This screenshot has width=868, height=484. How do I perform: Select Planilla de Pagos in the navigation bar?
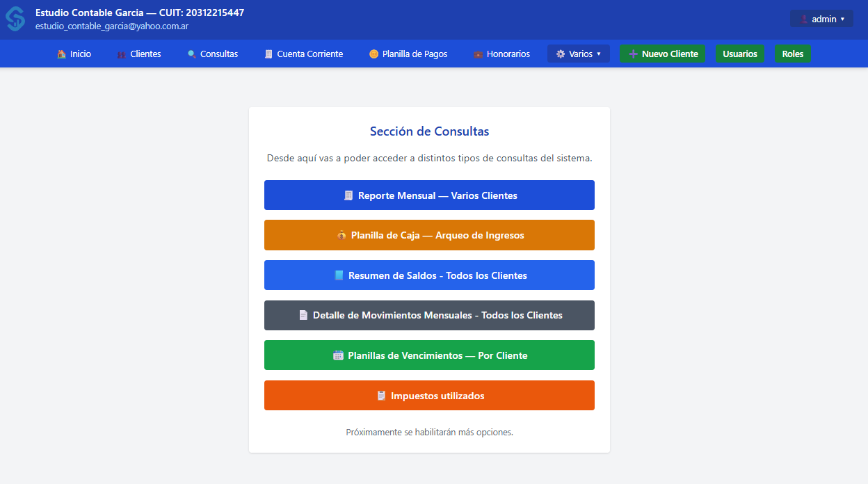pos(408,54)
